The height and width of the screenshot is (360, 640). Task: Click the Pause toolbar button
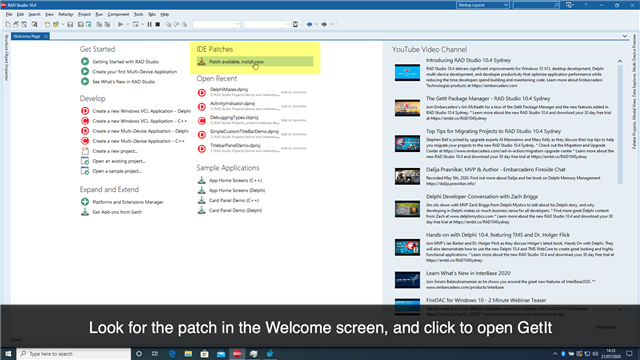[x=149, y=24]
